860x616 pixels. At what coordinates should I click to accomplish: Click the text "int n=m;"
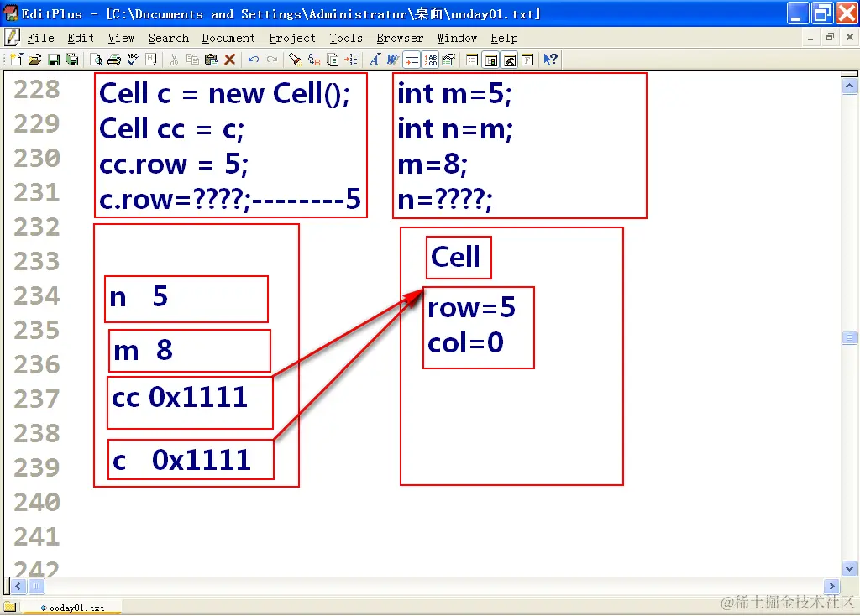click(455, 129)
